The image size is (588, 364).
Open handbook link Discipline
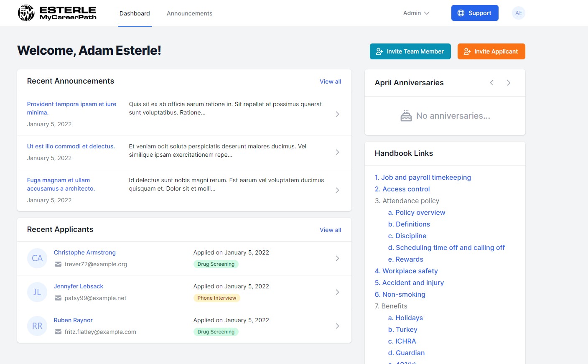click(x=407, y=236)
